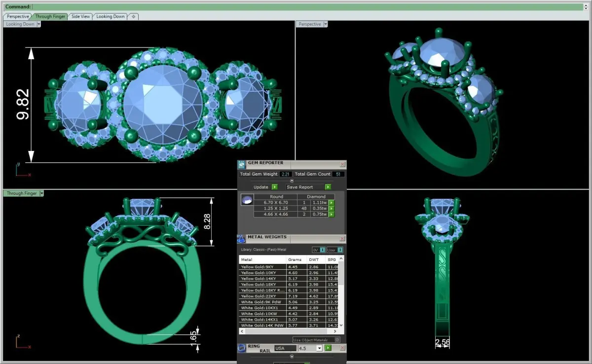Click metal list scroll-down arrow
The image size is (592, 364).
click(341, 325)
